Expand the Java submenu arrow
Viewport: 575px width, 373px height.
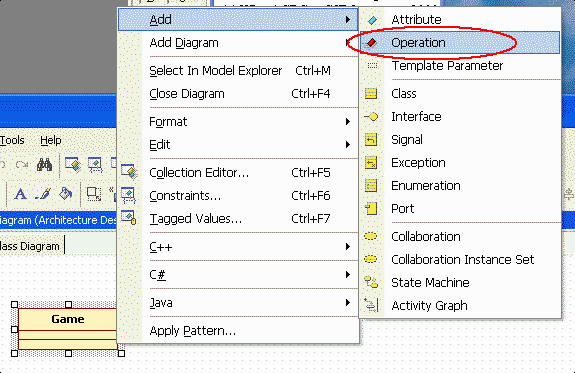tap(348, 303)
